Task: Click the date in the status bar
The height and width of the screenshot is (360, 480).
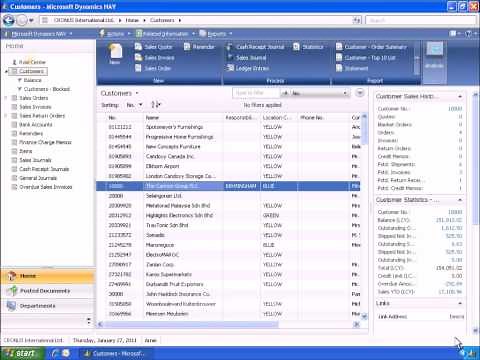Action: pos(105,340)
